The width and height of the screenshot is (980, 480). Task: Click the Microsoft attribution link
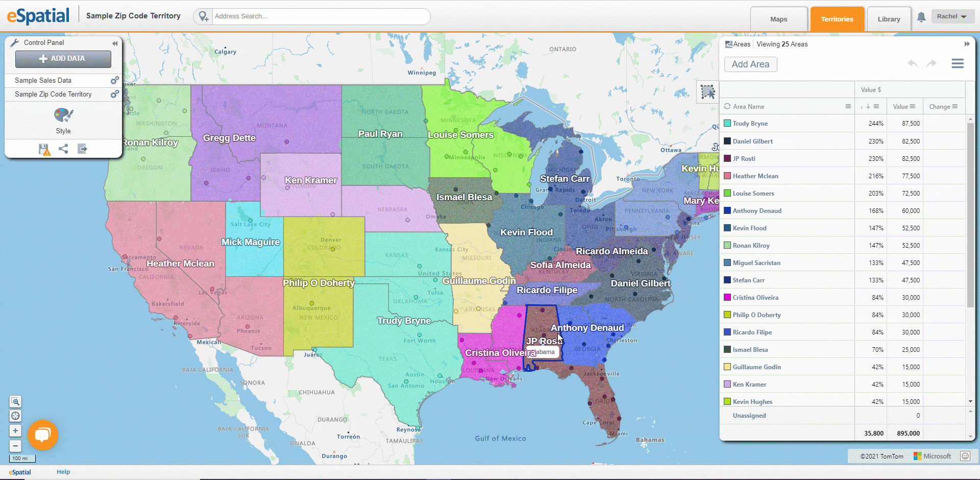[x=933, y=456]
